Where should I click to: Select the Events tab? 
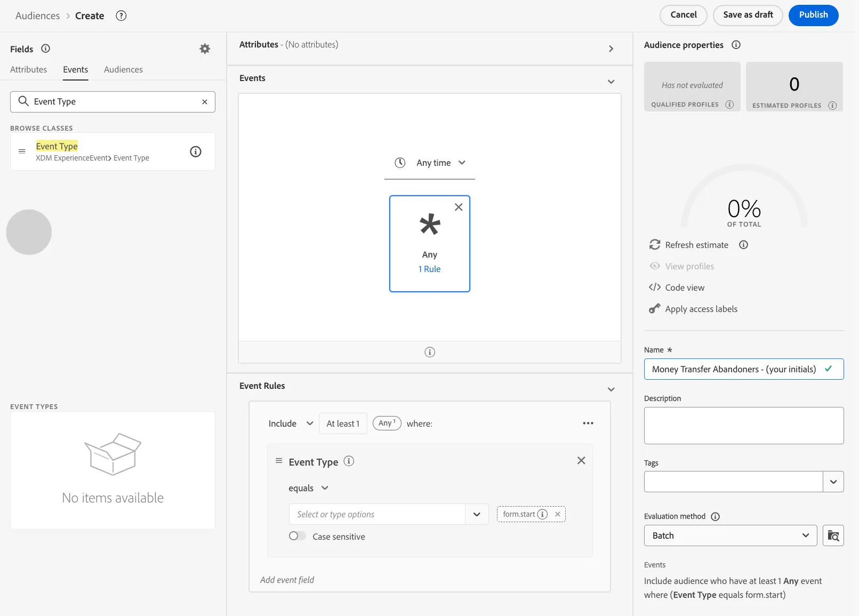pyautogui.click(x=76, y=69)
